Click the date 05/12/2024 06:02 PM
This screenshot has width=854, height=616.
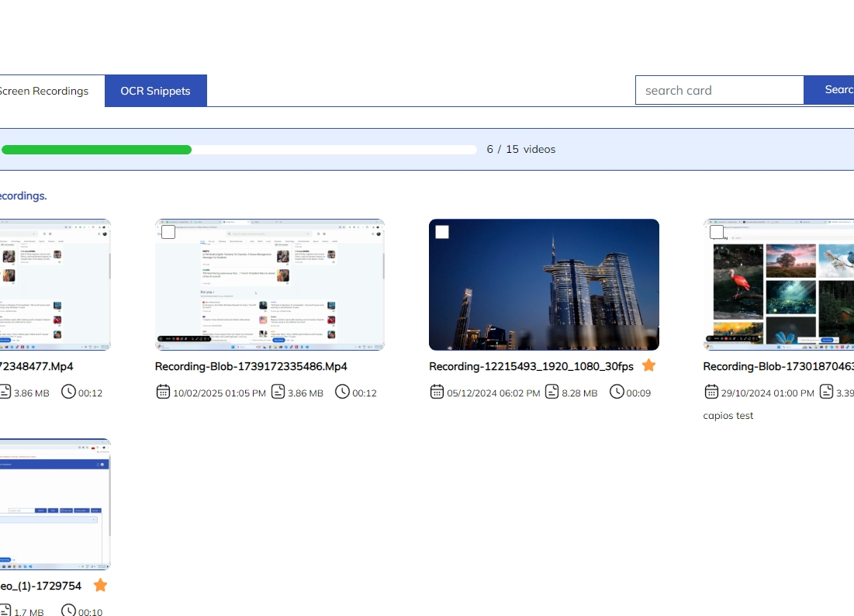tap(493, 393)
